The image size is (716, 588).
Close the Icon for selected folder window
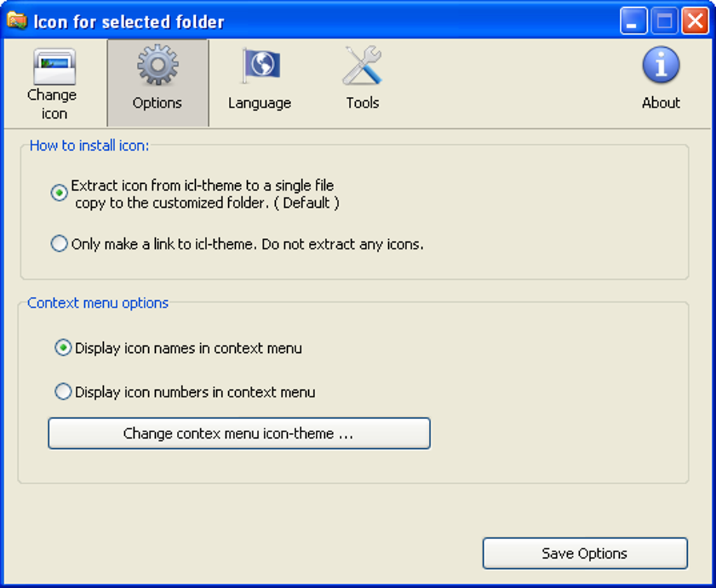(695, 21)
